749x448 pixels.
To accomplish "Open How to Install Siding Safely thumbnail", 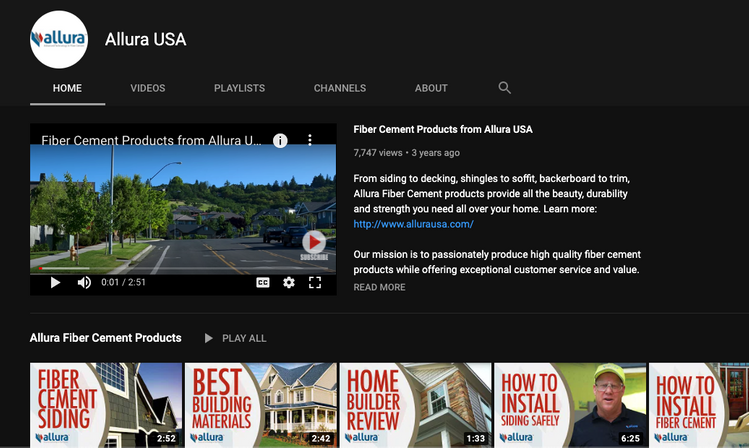I will (570, 405).
